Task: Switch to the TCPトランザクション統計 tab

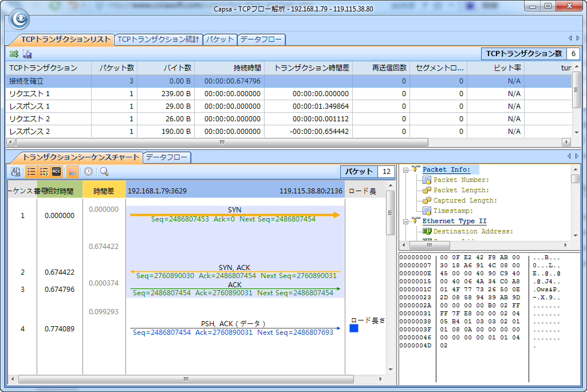Action: 158,39
